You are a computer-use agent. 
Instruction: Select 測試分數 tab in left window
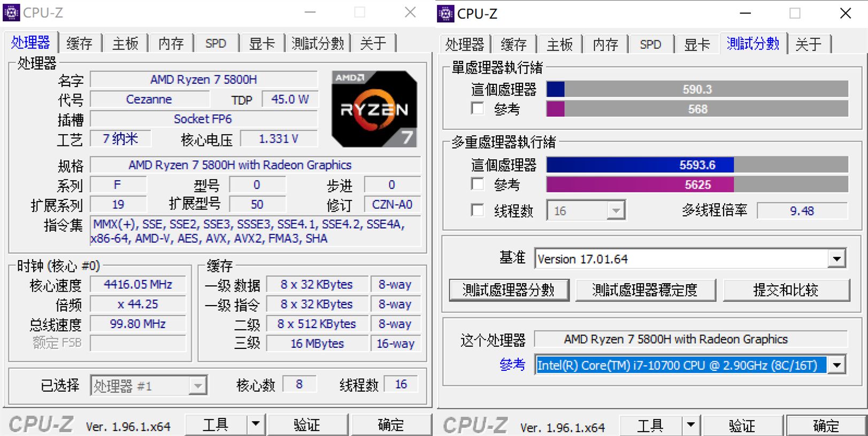tap(318, 43)
